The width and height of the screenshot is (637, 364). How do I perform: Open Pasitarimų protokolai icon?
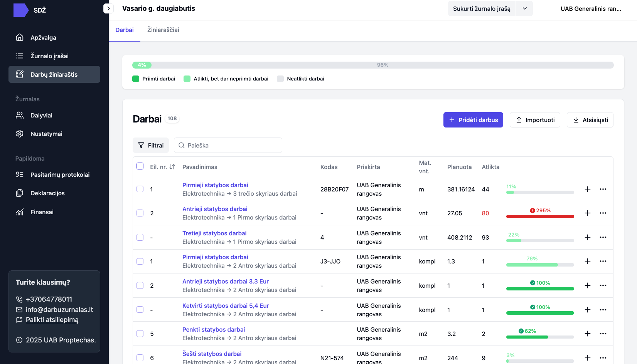point(20,174)
